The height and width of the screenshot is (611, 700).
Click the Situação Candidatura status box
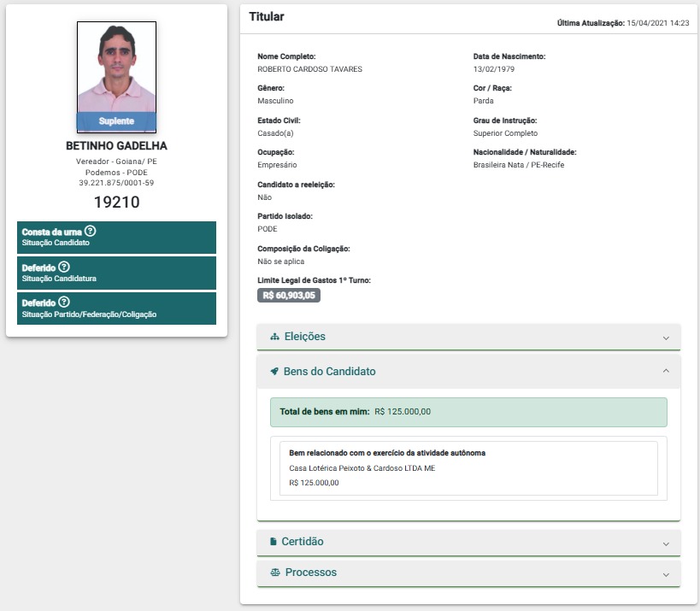click(x=116, y=273)
